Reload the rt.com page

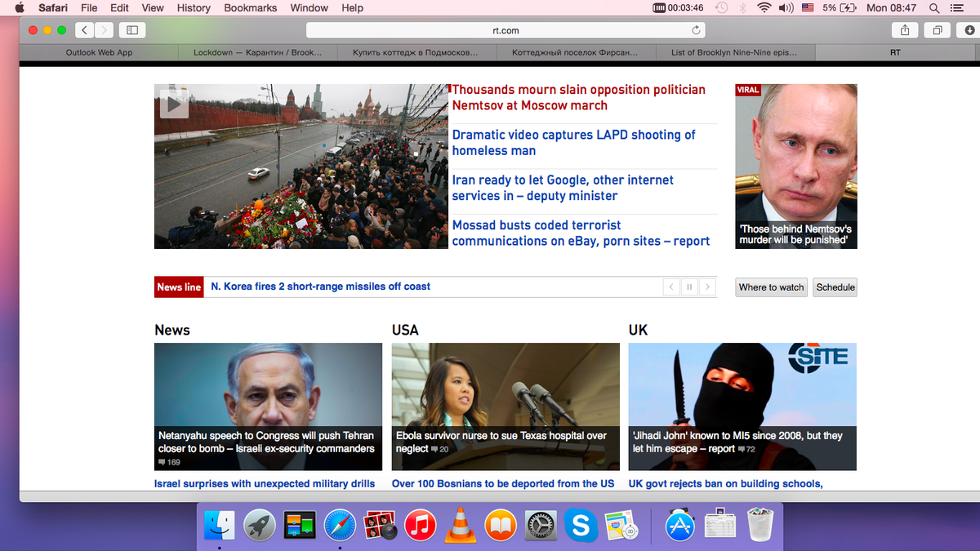coord(696,30)
